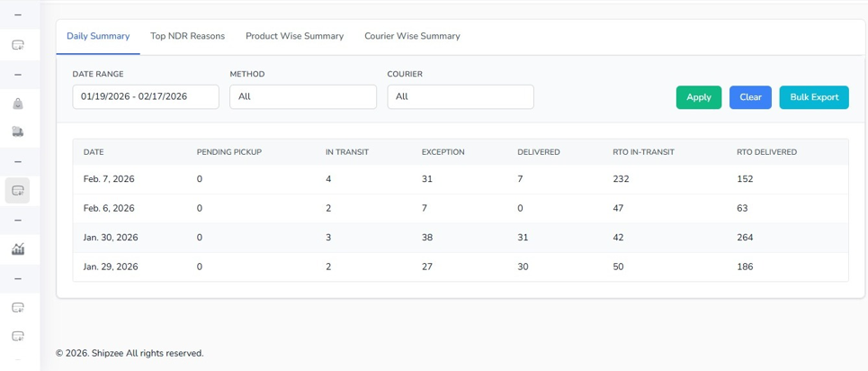Click delivered value 0 for Feb. 6

pos(521,209)
